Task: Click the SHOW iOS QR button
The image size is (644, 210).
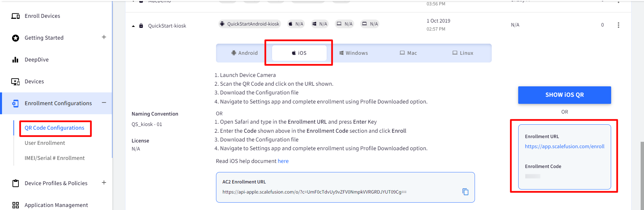Action: (565, 95)
